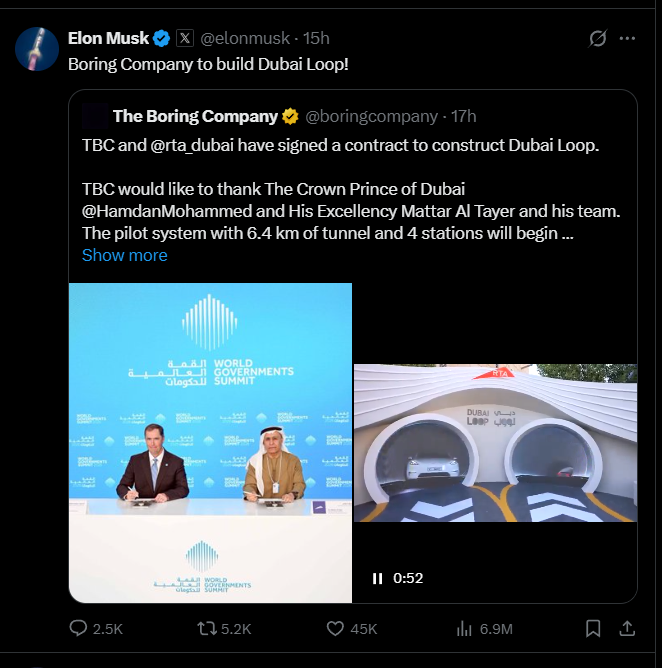The width and height of the screenshot is (662, 668).
Task: Click the @elonmusk handle
Action: 246,38
